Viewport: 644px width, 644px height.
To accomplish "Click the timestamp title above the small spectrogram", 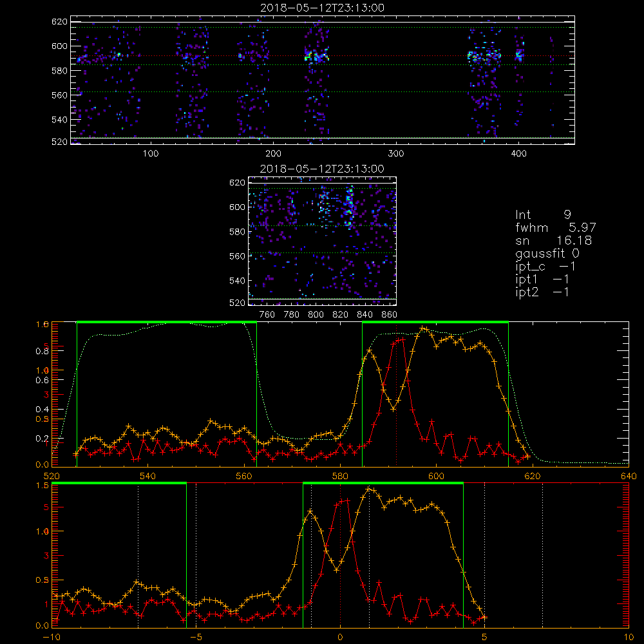I will tap(323, 169).
